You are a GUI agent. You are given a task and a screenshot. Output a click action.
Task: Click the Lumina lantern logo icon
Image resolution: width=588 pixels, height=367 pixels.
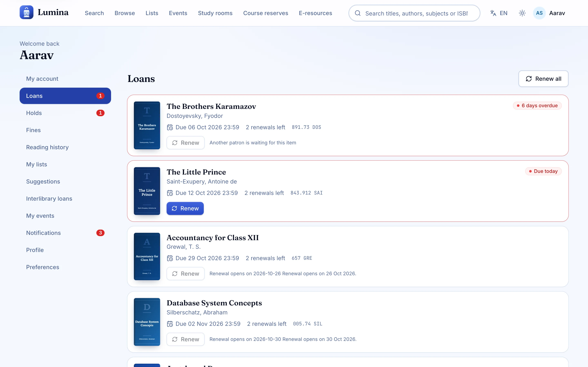[27, 12]
